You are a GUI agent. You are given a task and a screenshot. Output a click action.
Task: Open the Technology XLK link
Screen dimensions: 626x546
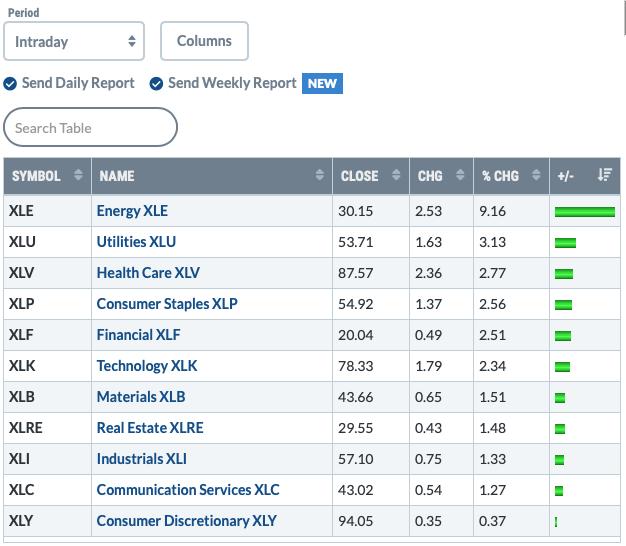(x=147, y=366)
